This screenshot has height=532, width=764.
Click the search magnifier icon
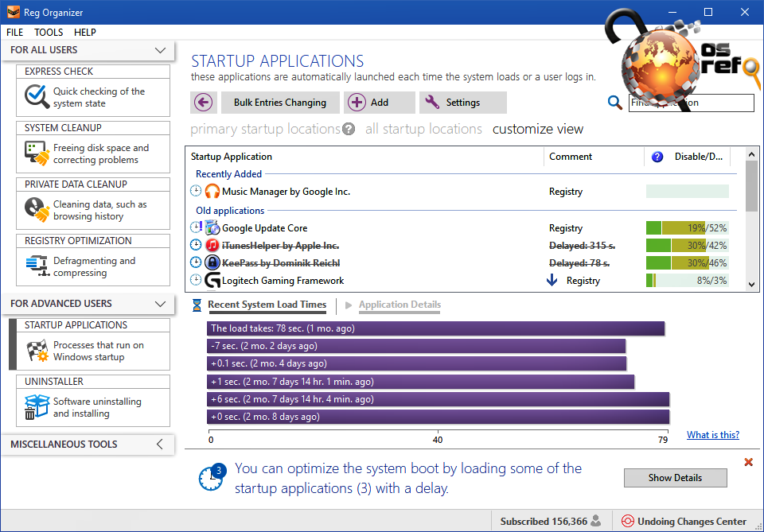coord(615,103)
